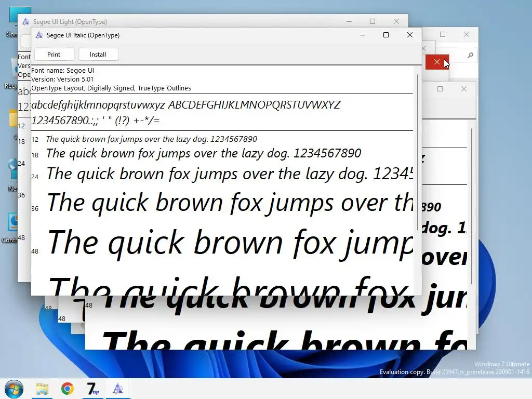Maximize the background window behind the red close button
Screen dimensions: 532x399
[443, 34]
